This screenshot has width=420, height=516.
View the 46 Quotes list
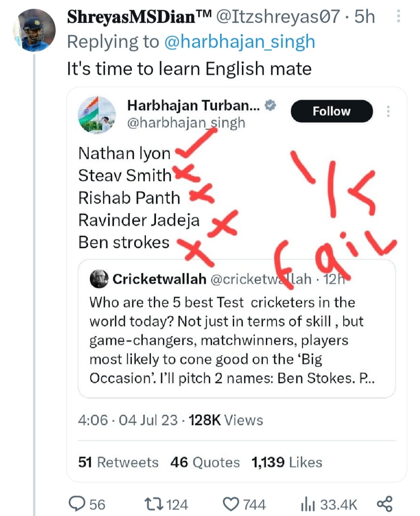205,462
